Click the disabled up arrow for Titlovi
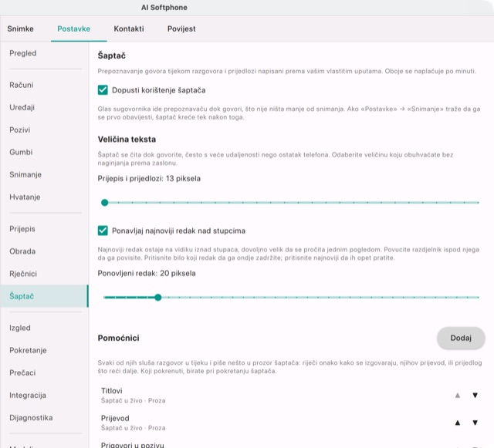The height and width of the screenshot is (448, 494). click(458, 395)
